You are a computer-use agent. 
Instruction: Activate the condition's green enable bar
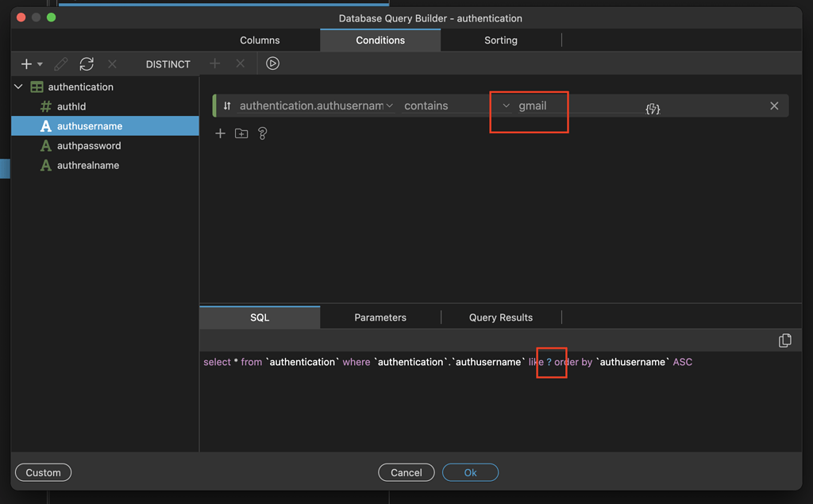214,105
